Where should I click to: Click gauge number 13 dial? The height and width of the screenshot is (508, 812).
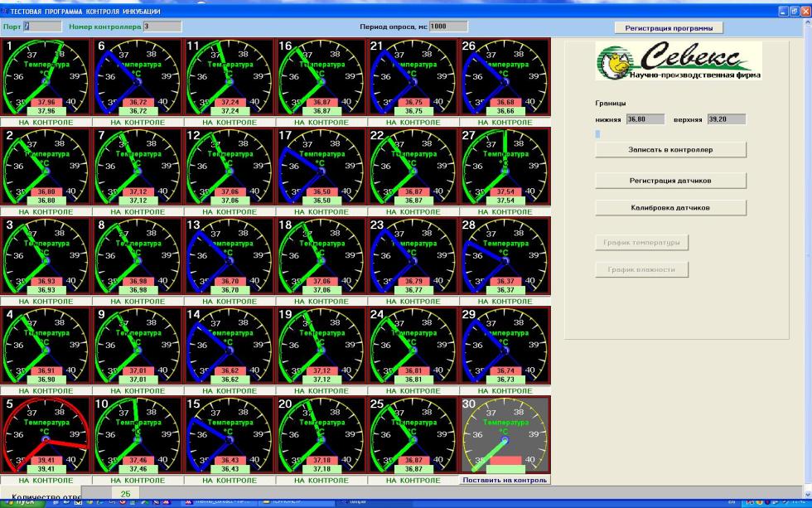(230, 256)
